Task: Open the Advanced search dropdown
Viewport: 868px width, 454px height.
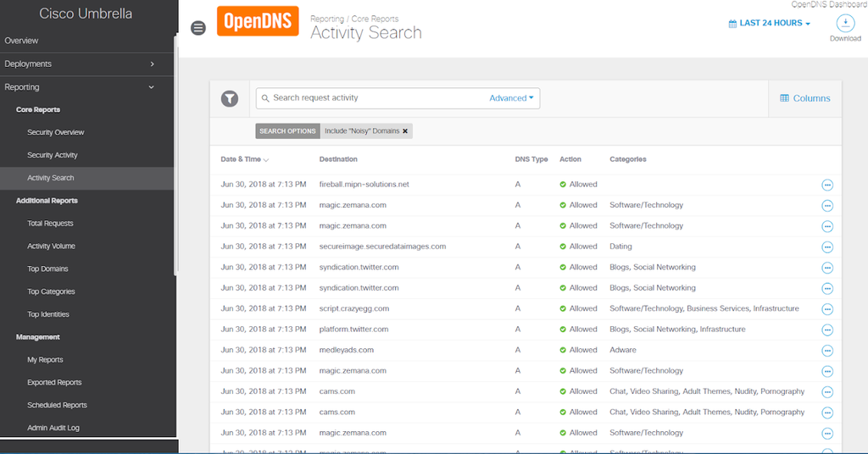Action: point(511,98)
